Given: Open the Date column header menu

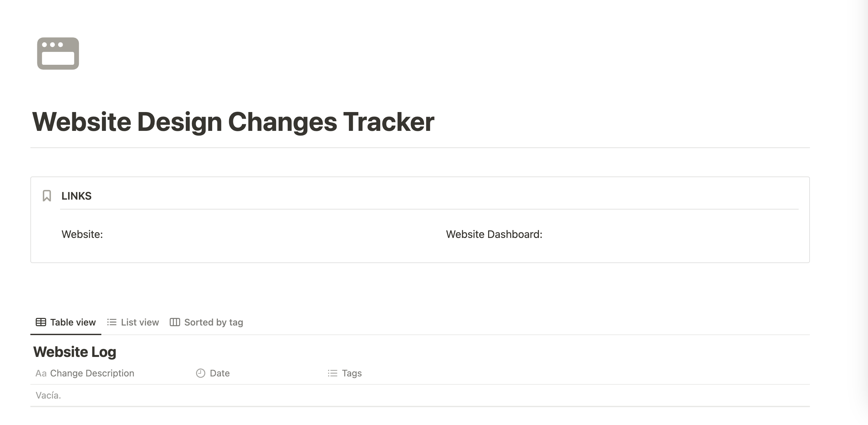Looking at the screenshot, I should (x=220, y=373).
